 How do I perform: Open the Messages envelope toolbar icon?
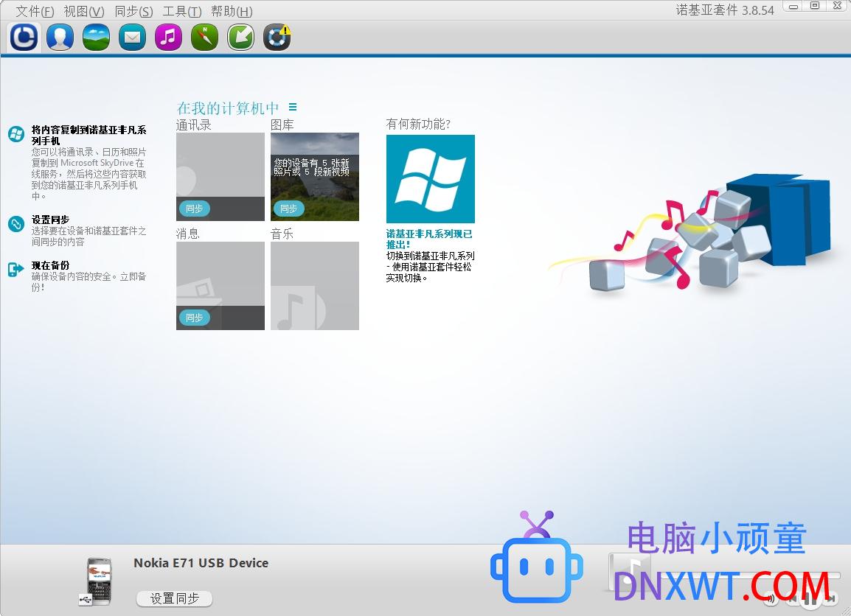pos(133,37)
